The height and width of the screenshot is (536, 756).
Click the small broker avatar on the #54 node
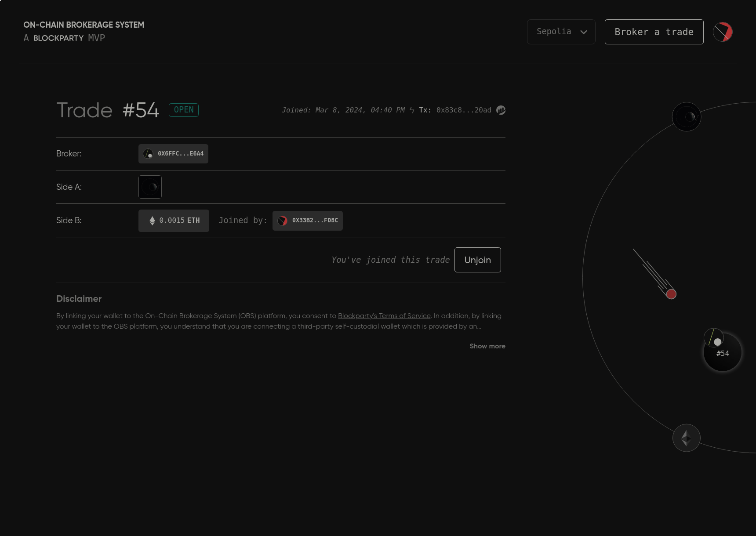click(x=714, y=337)
